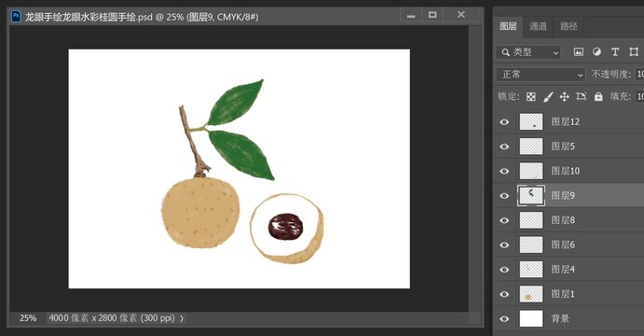The image size is (644, 336).
Task: Enable type layer filter icon
Action: [x=615, y=52]
